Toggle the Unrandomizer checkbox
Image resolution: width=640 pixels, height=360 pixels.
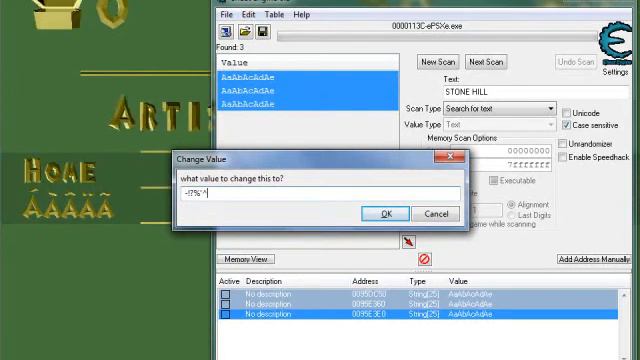pyautogui.click(x=562, y=144)
